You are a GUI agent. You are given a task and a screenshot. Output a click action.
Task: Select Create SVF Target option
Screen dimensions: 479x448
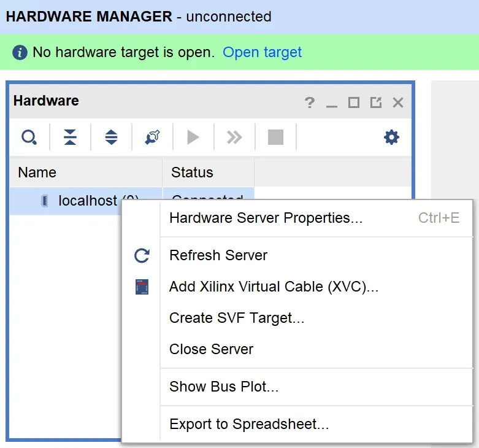[237, 318]
